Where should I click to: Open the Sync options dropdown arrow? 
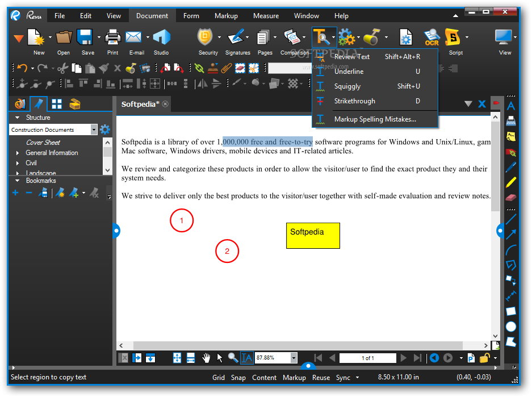[x=357, y=377]
